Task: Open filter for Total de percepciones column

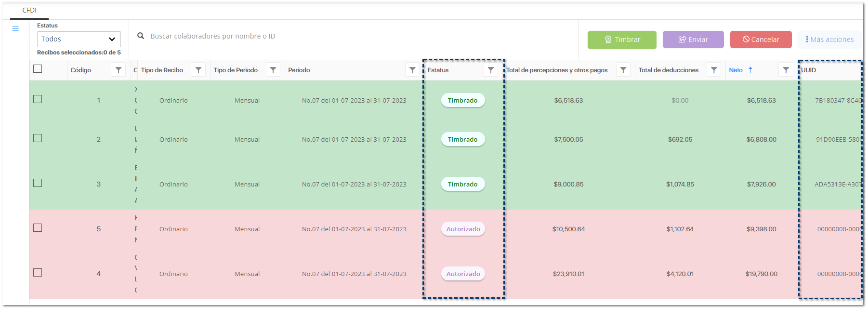Action: 623,70
